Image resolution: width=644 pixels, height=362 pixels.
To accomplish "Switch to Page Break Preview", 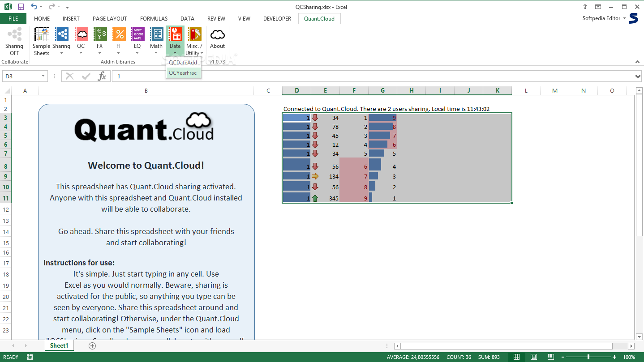I will [x=551, y=357].
